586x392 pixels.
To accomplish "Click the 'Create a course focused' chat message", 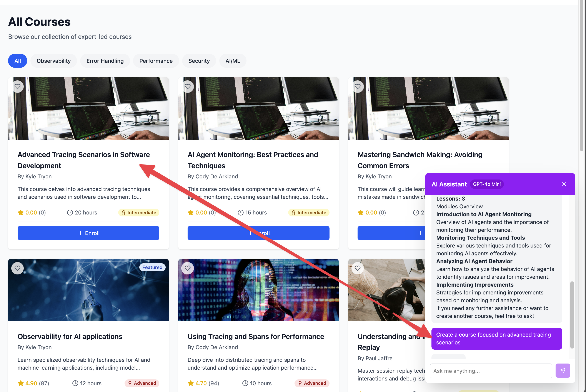I will click(496, 339).
